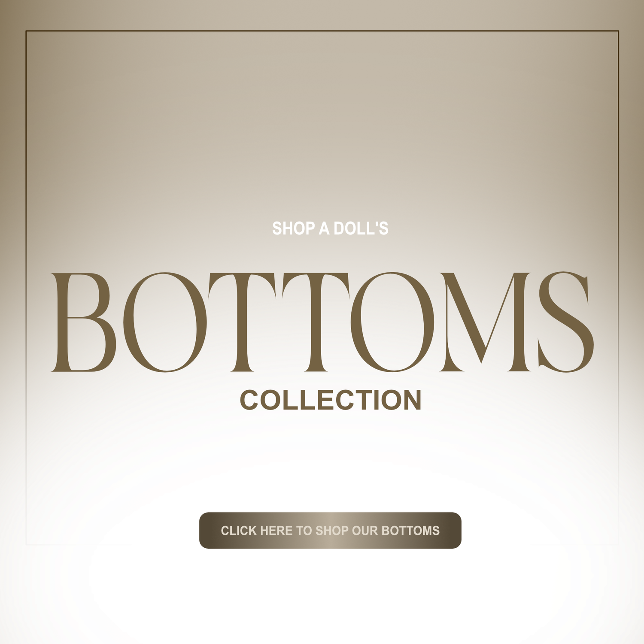Click the word CLICK on the gradient button
This screenshot has width=644, height=644.
click(239, 531)
